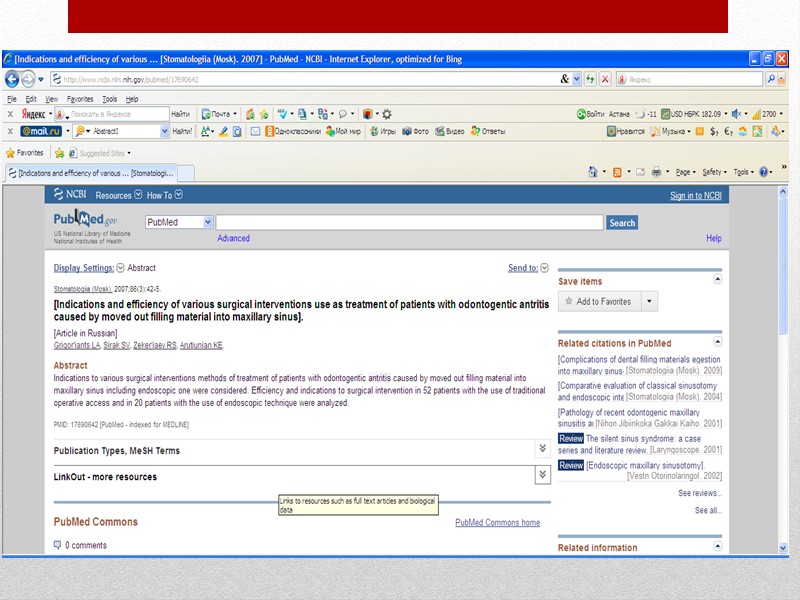Click the blue PubMed Search button

[622, 222]
